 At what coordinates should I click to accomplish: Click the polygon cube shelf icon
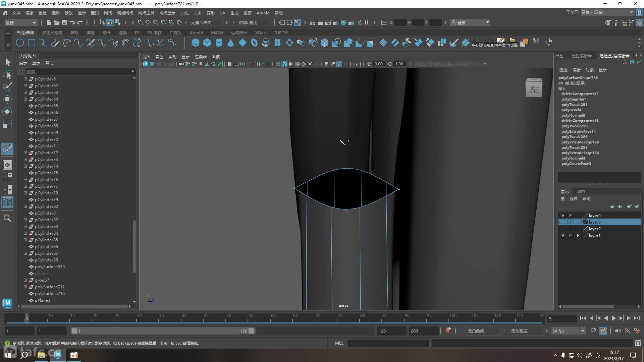pyautogui.click(x=207, y=43)
